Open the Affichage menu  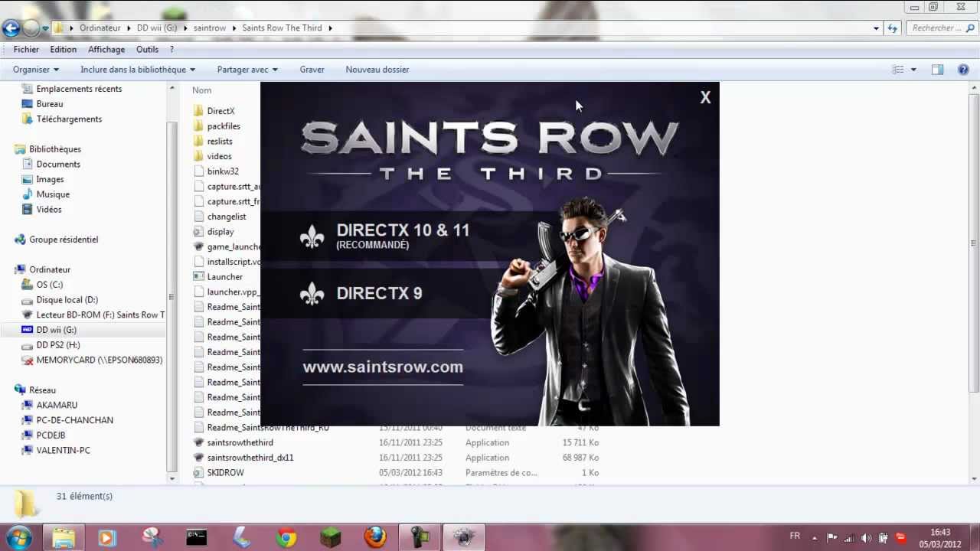click(x=106, y=49)
